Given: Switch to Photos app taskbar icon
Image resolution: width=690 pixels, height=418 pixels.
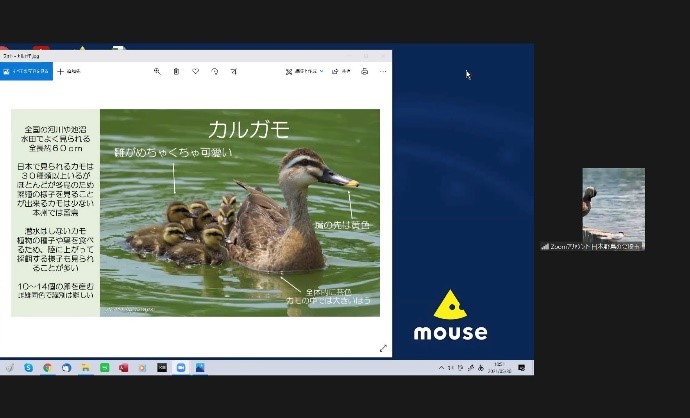Looking at the screenshot, I should point(200,367).
